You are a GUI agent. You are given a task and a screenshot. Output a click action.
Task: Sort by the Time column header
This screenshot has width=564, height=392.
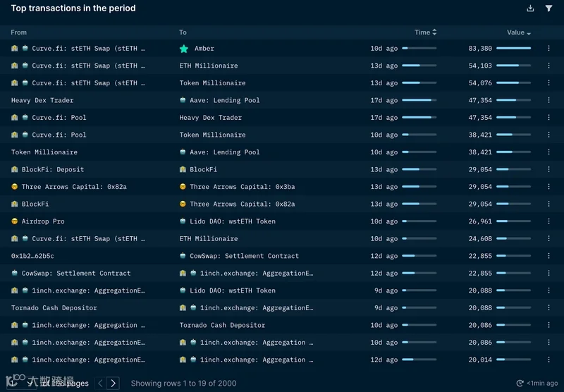(426, 32)
